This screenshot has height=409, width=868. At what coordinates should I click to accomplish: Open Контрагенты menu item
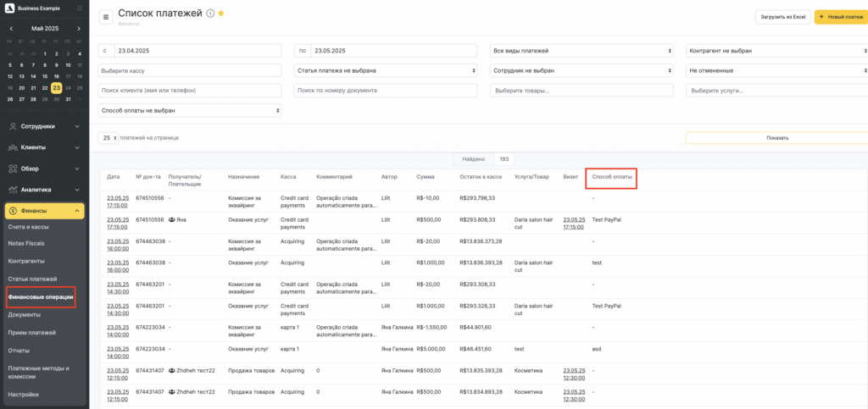[26, 261]
